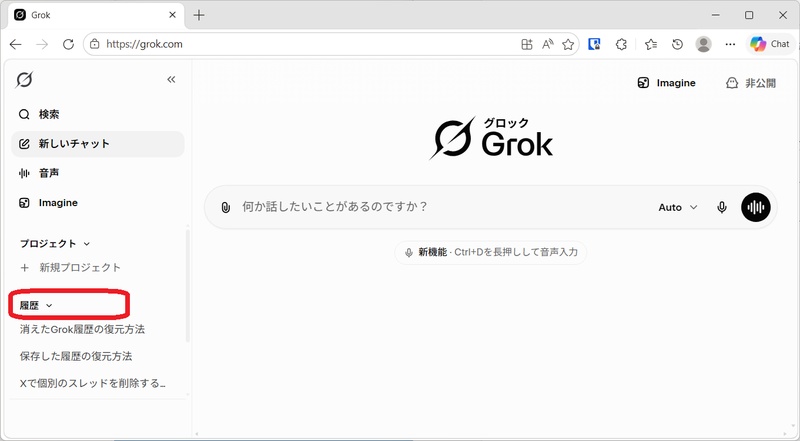Refresh the grok.com page
This screenshot has height=441, width=800.
68,44
